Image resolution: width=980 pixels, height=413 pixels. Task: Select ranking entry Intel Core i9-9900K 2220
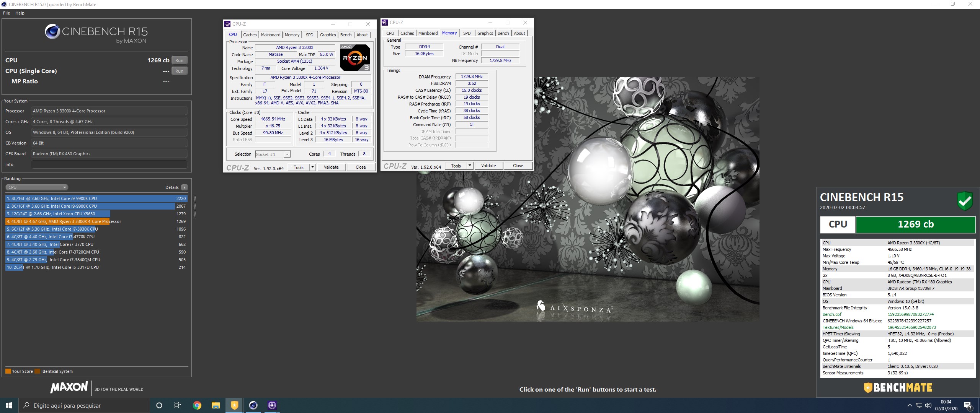click(x=96, y=198)
